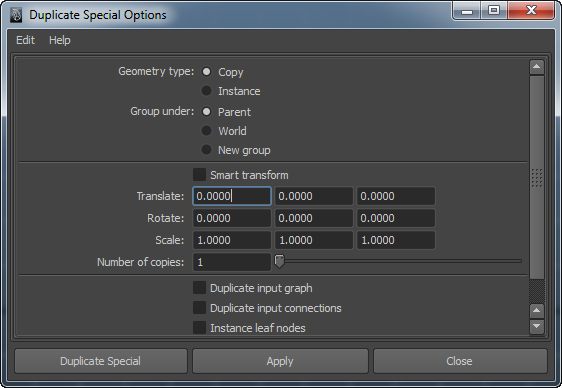Viewport: 562px width, 388px height.
Task: Click the Group under label
Action: 162,111
